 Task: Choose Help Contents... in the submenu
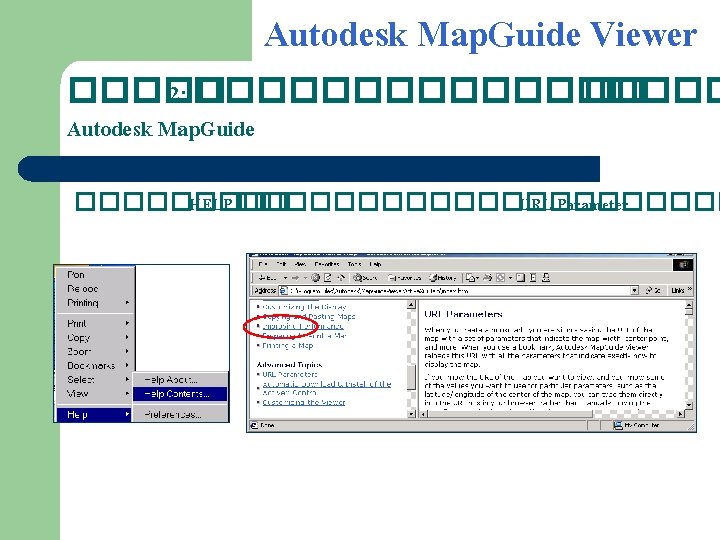[180, 394]
